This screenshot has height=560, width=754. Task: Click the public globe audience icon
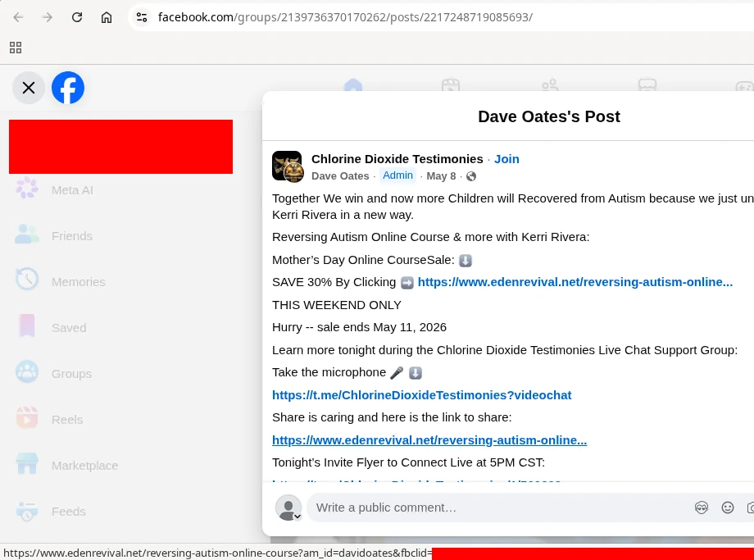(471, 176)
